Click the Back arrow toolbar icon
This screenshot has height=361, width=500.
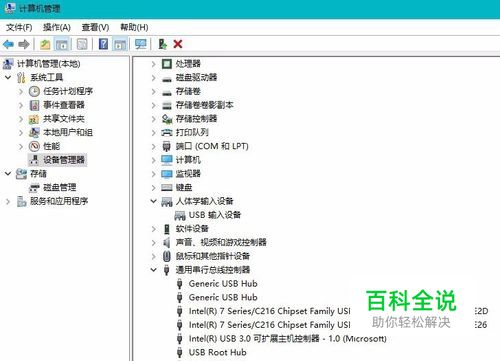(8, 44)
